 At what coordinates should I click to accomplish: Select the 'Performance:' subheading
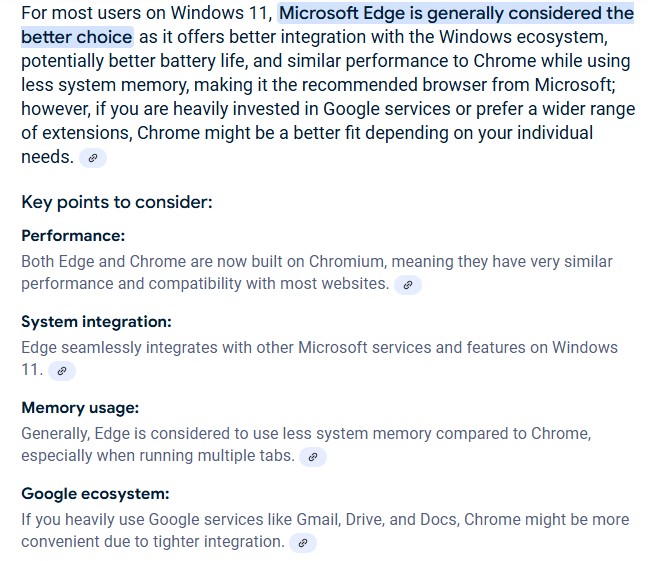pos(73,236)
